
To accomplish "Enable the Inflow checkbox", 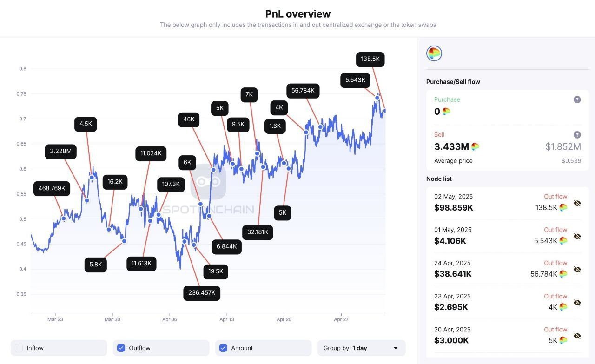I will coord(19,348).
